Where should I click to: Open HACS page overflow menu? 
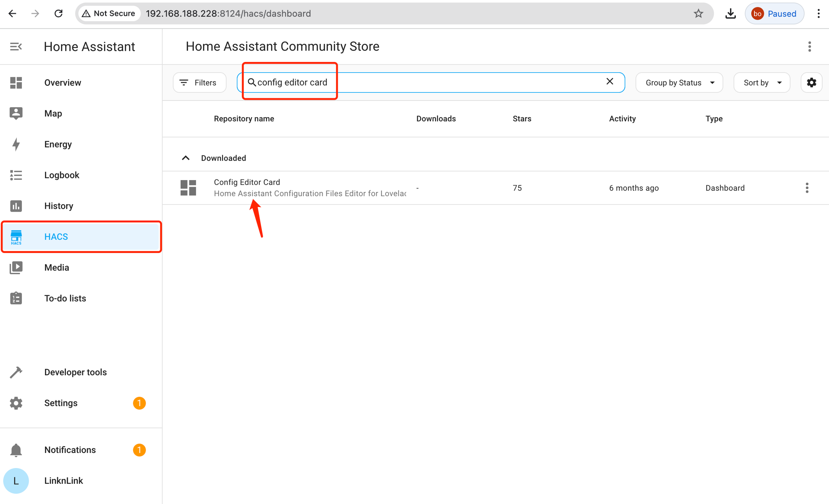810,46
